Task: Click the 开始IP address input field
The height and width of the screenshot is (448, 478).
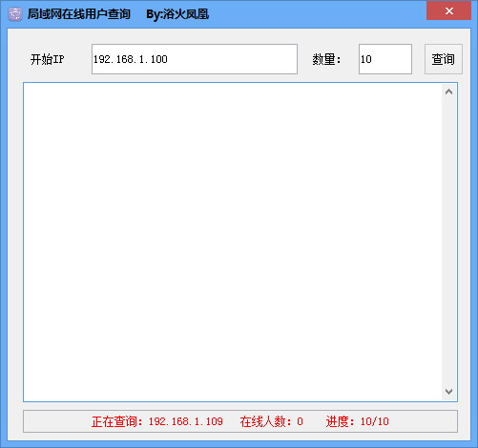Action: tap(195, 59)
